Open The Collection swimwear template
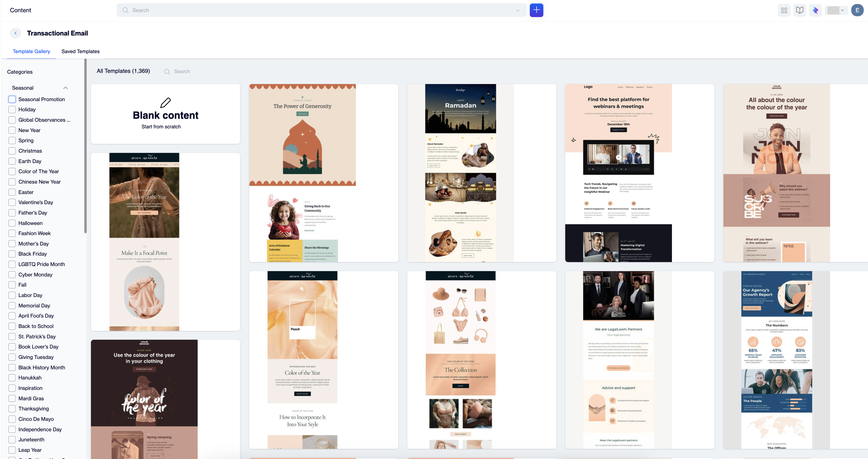Viewport: 868px width, 459px height. click(x=481, y=360)
